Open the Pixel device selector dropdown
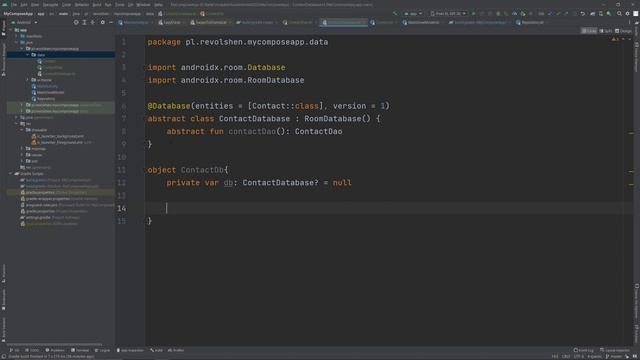 click(448, 13)
